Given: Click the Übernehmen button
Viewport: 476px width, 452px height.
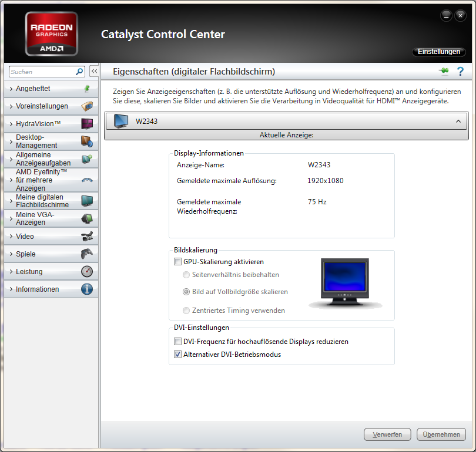Looking at the screenshot, I should (x=441, y=434).
